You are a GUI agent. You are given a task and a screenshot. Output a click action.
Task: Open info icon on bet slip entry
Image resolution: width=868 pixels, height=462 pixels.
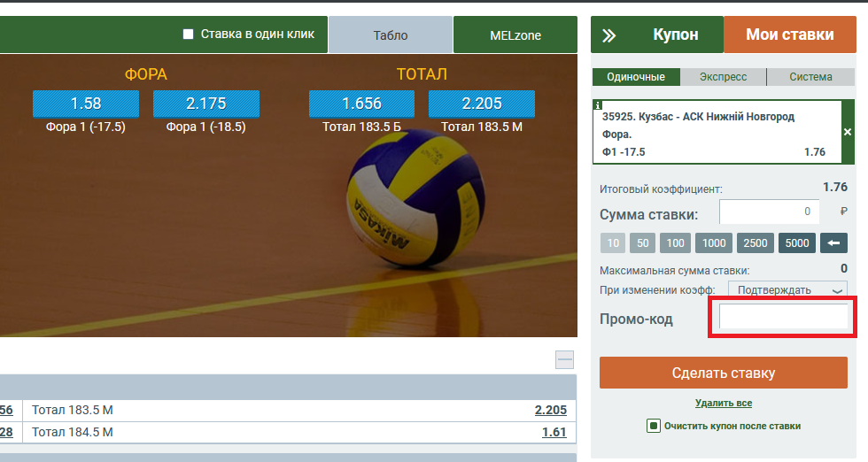click(597, 104)
